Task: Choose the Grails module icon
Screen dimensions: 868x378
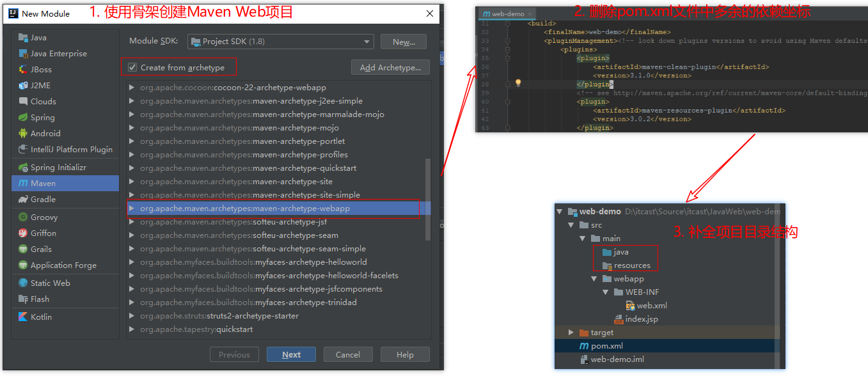Action: click(24, 249)
